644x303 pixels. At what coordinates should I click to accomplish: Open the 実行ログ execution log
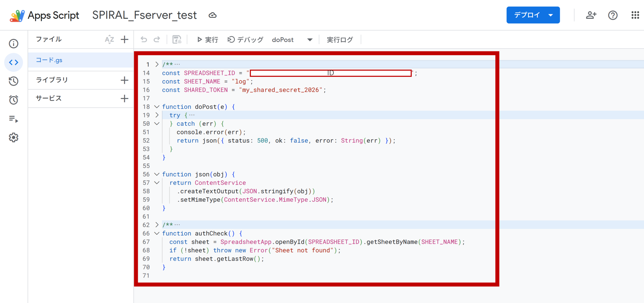(x=340, y=40)
